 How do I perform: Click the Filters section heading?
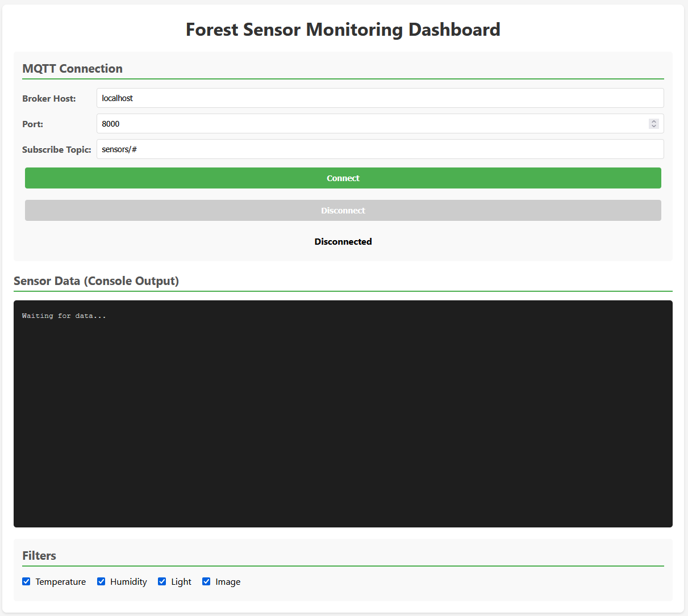pyautogui.click(x=39, y=555)
